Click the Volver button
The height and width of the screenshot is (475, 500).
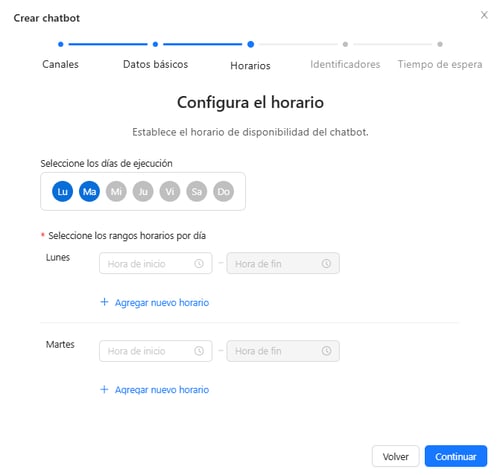point(395,456)
